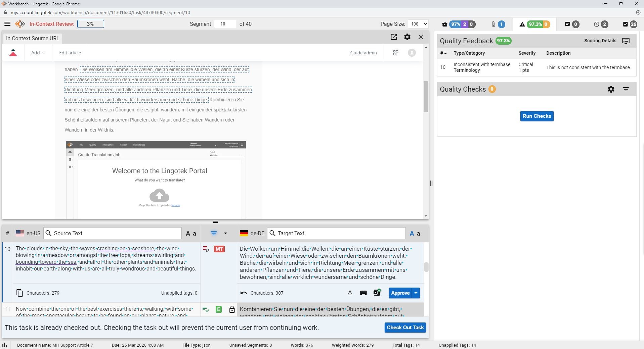Click the Run Checks button
The height and width of the screenshot is (349, 644).
point(536,116)
